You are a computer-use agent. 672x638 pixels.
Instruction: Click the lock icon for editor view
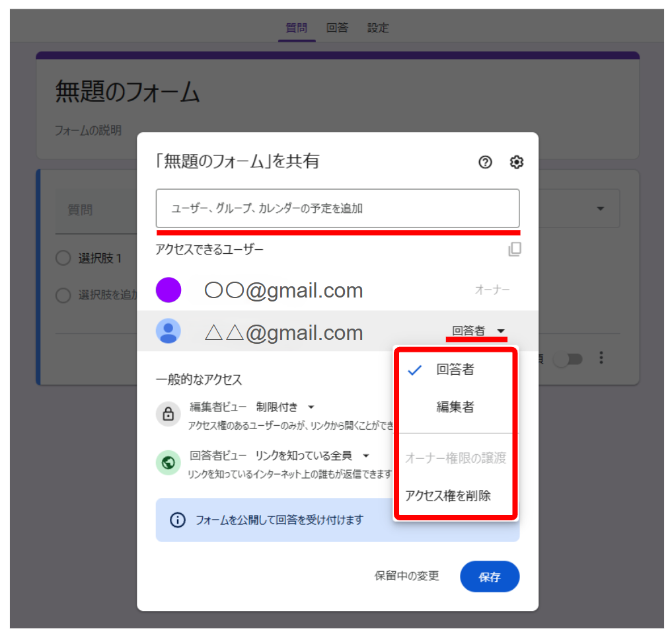pos(168,415)
